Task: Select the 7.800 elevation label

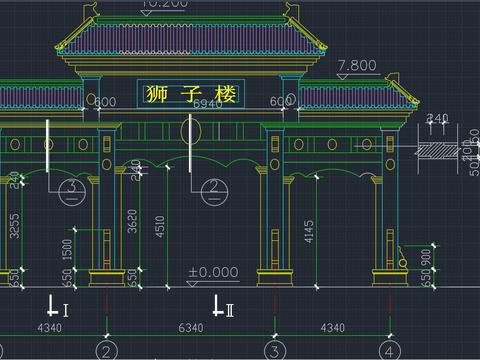Action: pyautogui.click(x=357, y=65)
